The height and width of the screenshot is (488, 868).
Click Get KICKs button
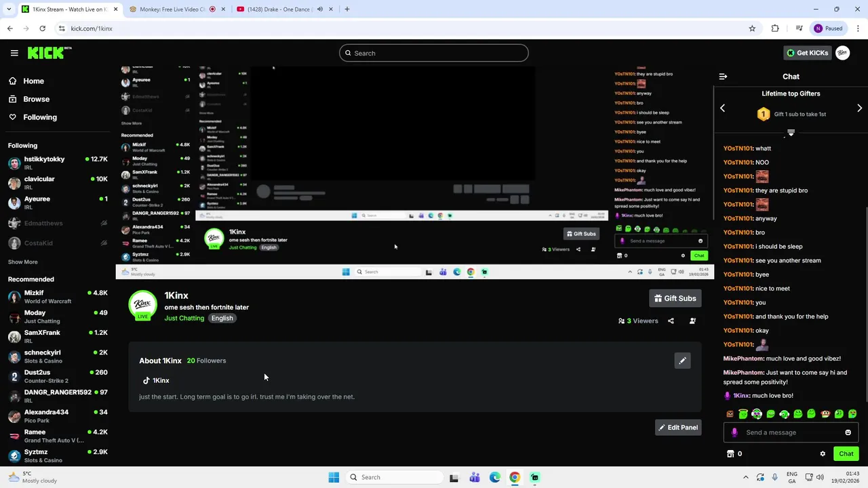coord(807,53)
